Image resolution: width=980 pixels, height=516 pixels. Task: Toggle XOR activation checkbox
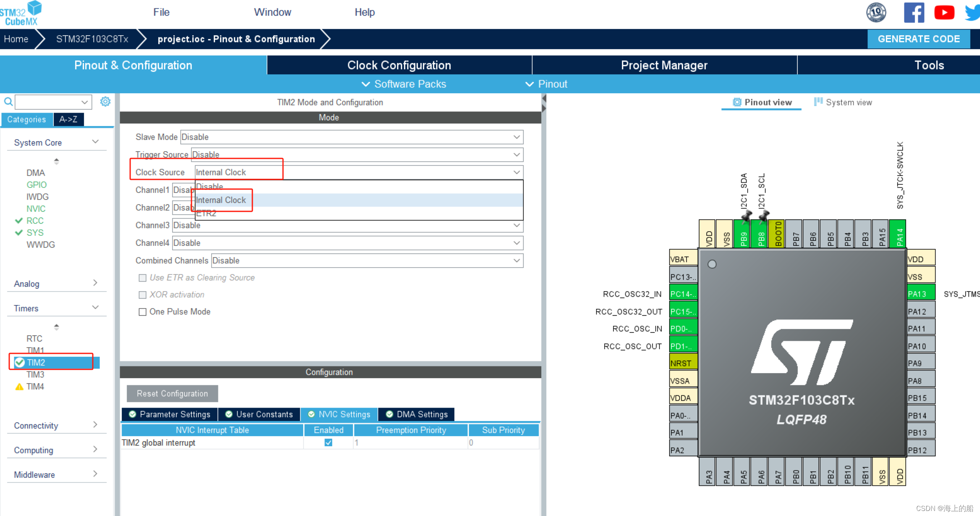tap(143, 295)
